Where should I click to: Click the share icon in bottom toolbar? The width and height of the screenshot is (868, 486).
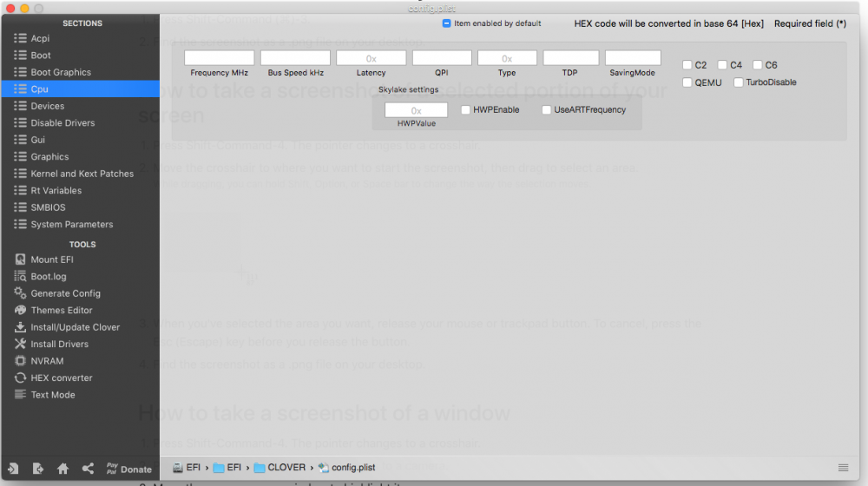pyautogui.click(x=88, y=469)
